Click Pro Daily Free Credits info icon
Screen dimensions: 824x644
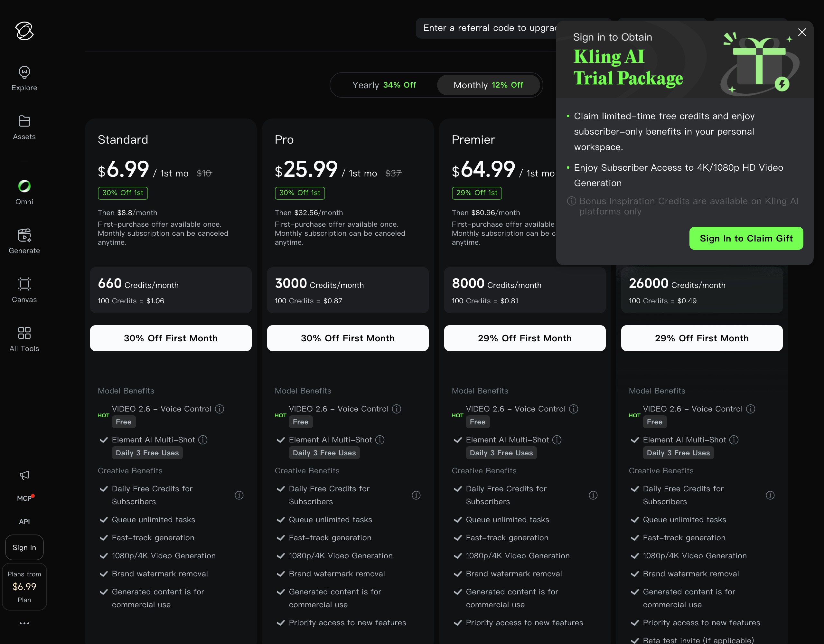click(416, 495)
